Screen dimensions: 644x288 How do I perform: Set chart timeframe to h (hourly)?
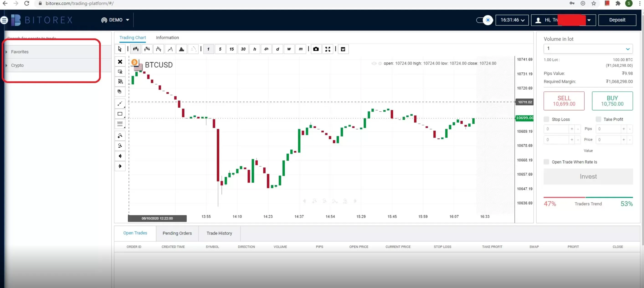(255, 49)
